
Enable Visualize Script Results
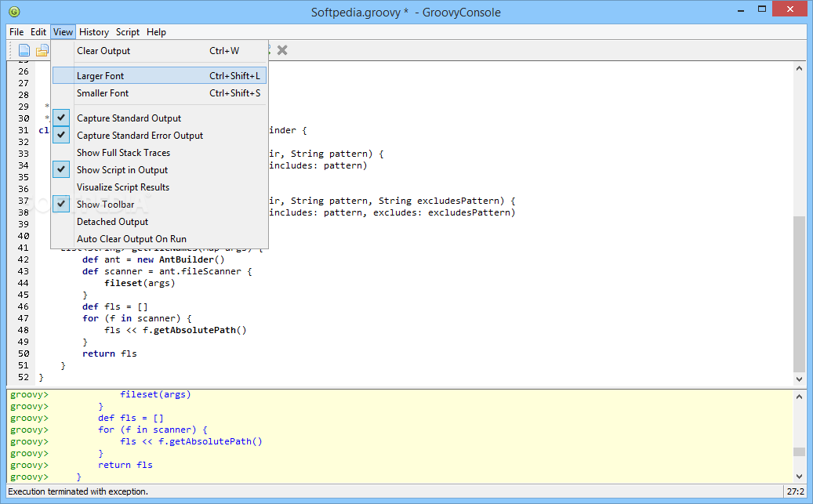tap(159, 187)
